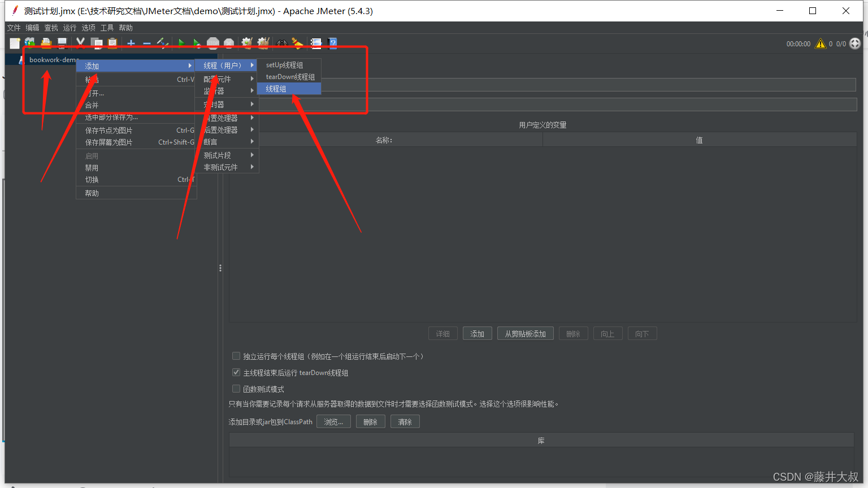The image size is (868, 488).
Task: Click the Expand All plus icon
Action: click(x=131, y=43)
